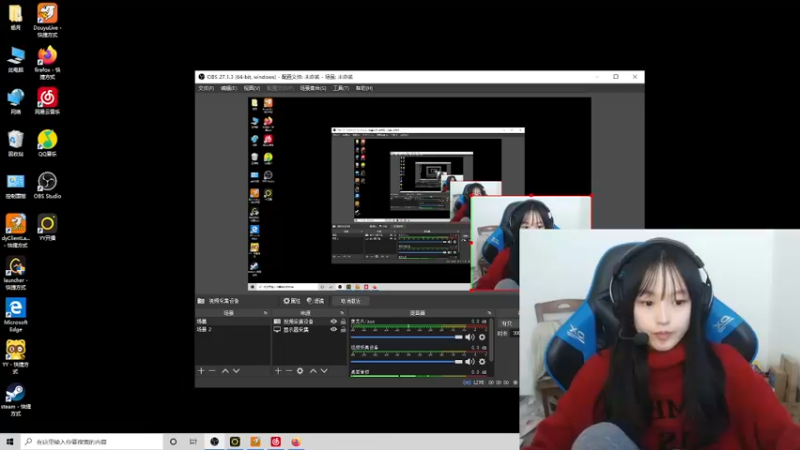Open Scene Collection menu 场景集合(S)
This screenshot has width=800, height=450.
[313, 88]
